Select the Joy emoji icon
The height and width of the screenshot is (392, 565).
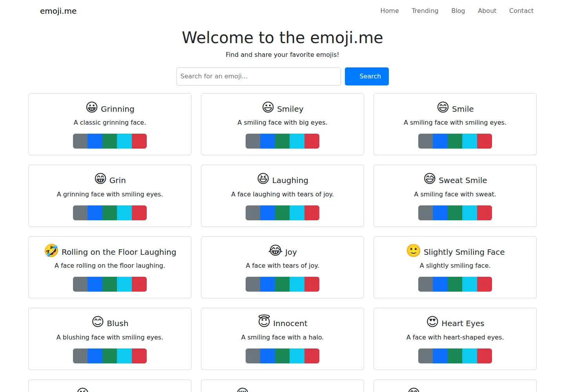click(x=275, y=250)
